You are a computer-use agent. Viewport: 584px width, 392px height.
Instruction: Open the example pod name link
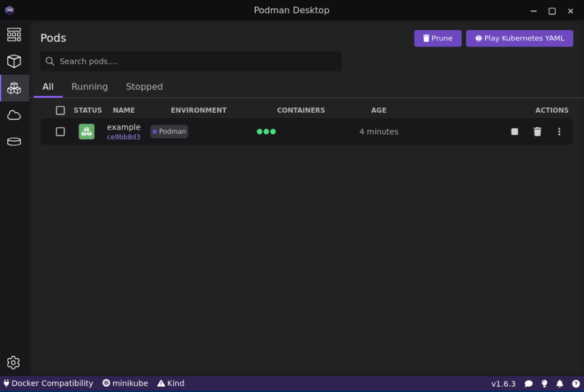tap(124, 127)
